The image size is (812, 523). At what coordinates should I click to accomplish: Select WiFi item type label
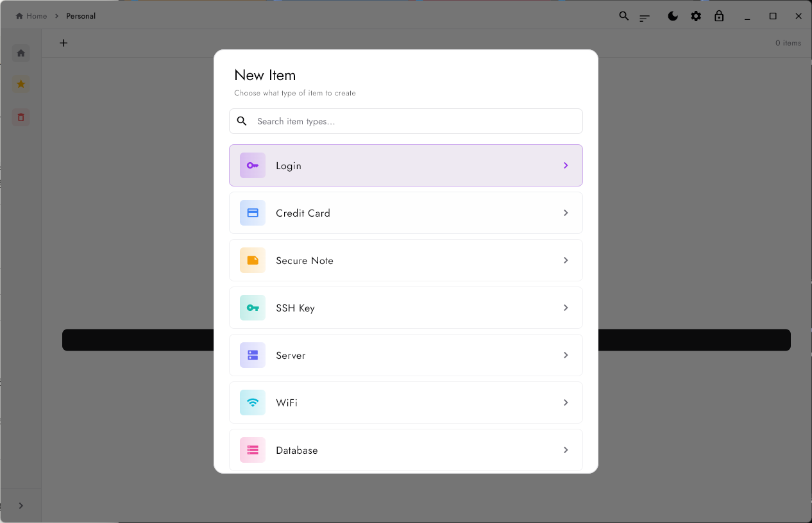pos(287,403)
